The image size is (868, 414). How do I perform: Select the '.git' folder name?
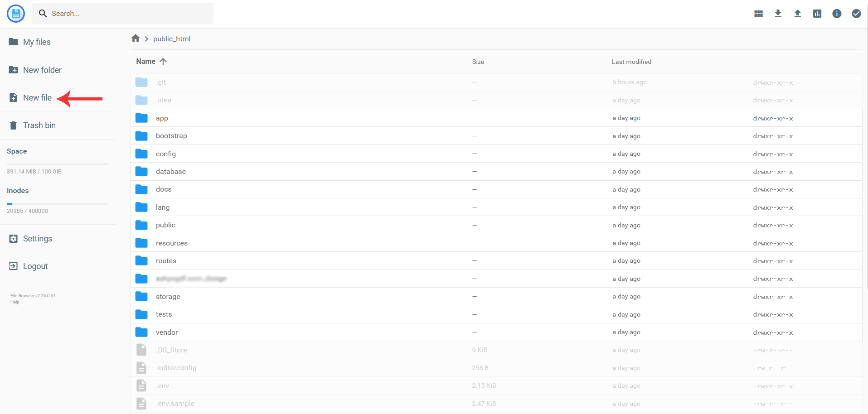point(161,82)
